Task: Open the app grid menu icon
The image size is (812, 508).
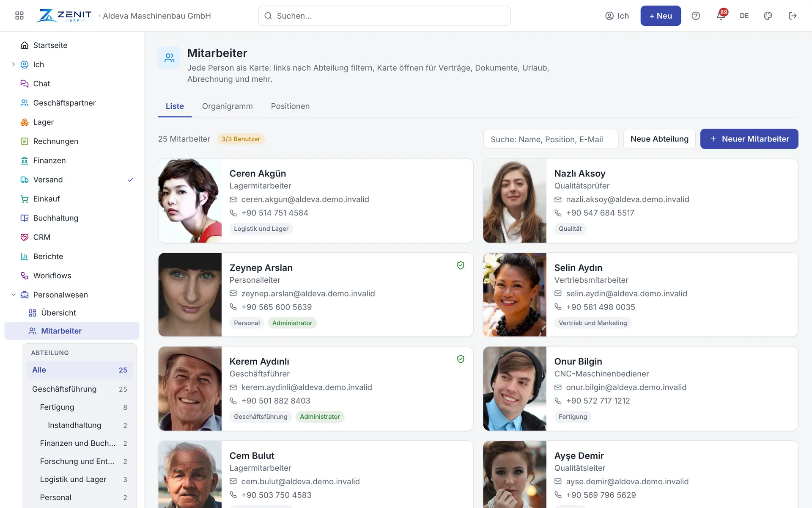Action: click(19, 16)
